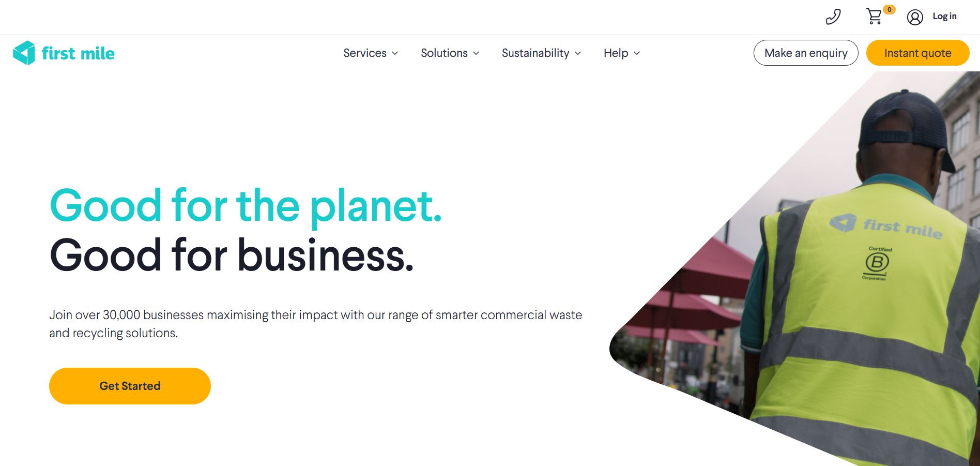Click the user account avatar icon

pos(915,17)
